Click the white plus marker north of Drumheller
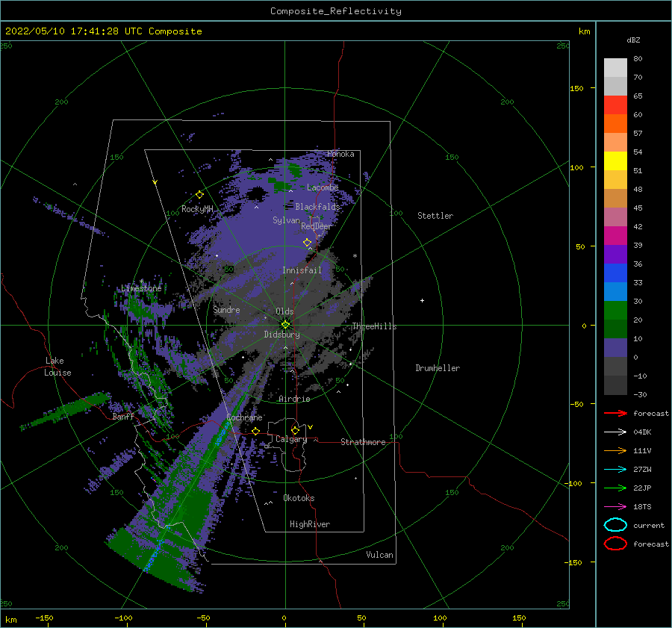Image resolution: width=672 pixels, height=628 pixels. tap(422, 300)
